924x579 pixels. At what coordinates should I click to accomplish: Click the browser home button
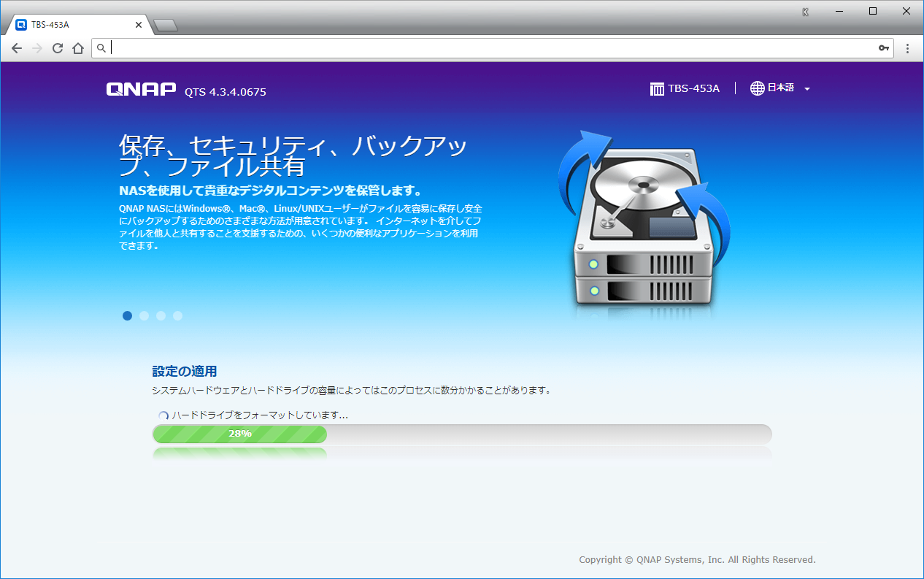pos(78,48)
